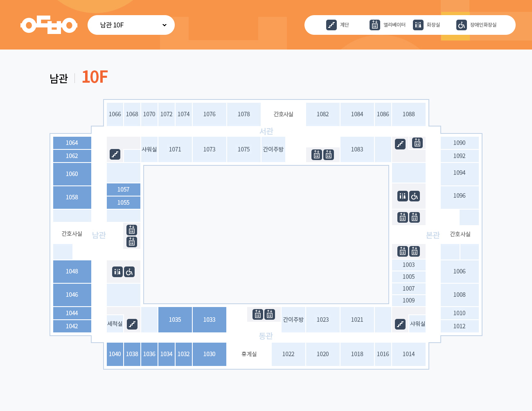
Task: Select highlighted room 1058
Action: click(72, 197)
